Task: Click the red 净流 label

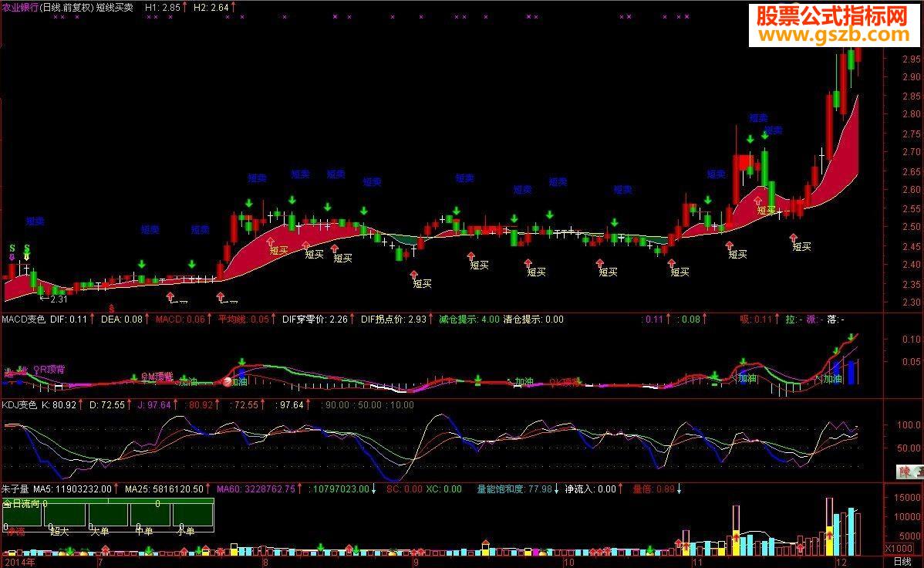Action: (x=15, y=532)
